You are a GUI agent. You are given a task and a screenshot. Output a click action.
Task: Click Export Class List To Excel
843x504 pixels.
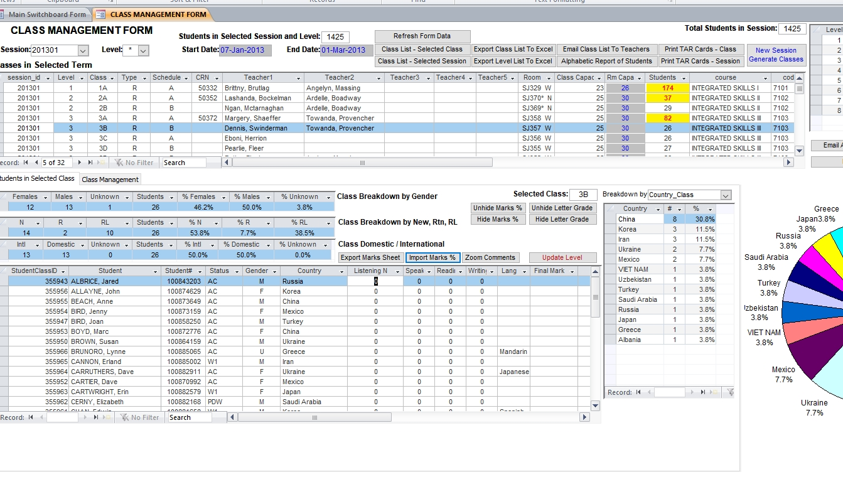pyautogui.click(x=513, y=49)
